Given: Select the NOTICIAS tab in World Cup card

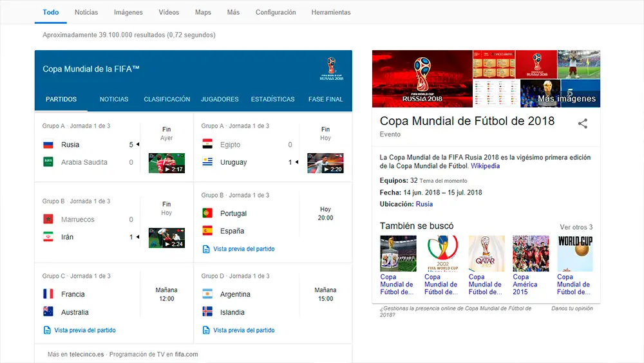Looking at the screenshot, I should tap(114, 99).
